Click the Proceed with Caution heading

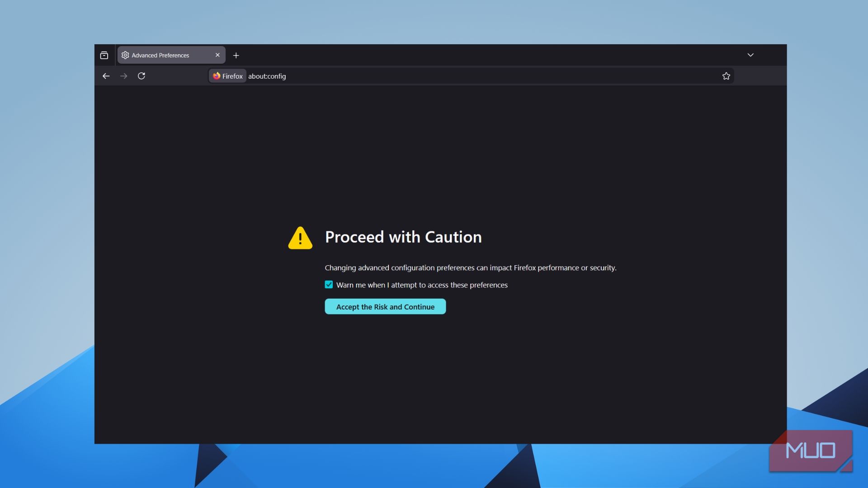pos(403,237)
